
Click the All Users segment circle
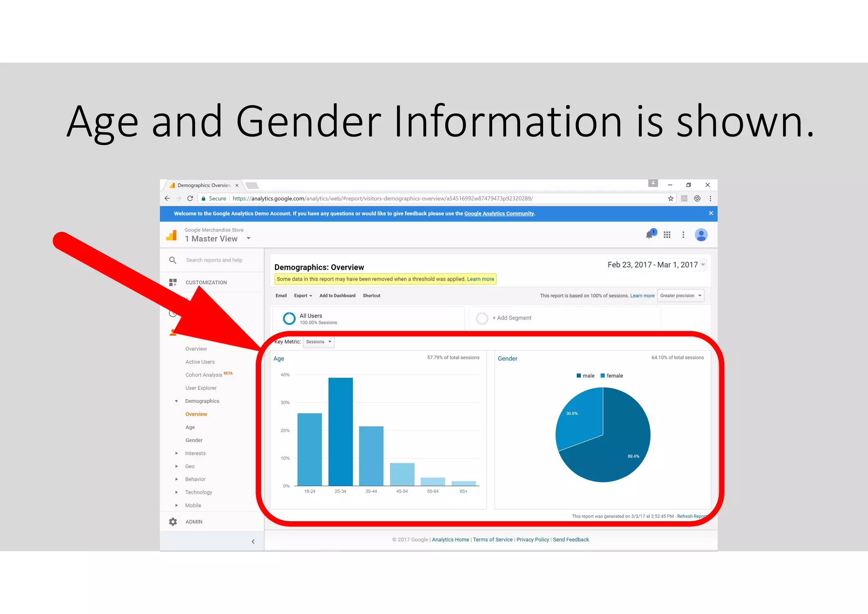click(289, 318)
